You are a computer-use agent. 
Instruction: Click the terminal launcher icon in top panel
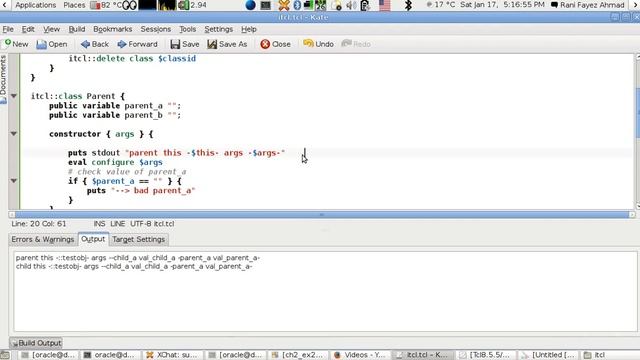pos(266,5)
